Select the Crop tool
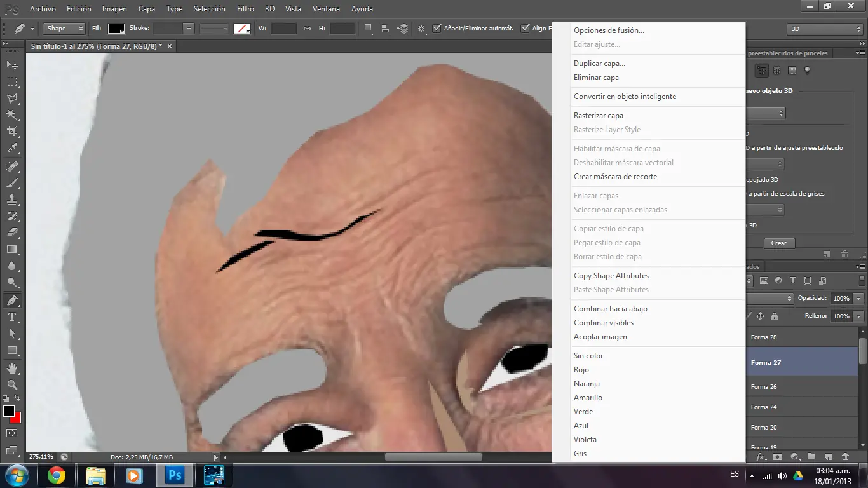868x488 pixels. coord(12,132)
